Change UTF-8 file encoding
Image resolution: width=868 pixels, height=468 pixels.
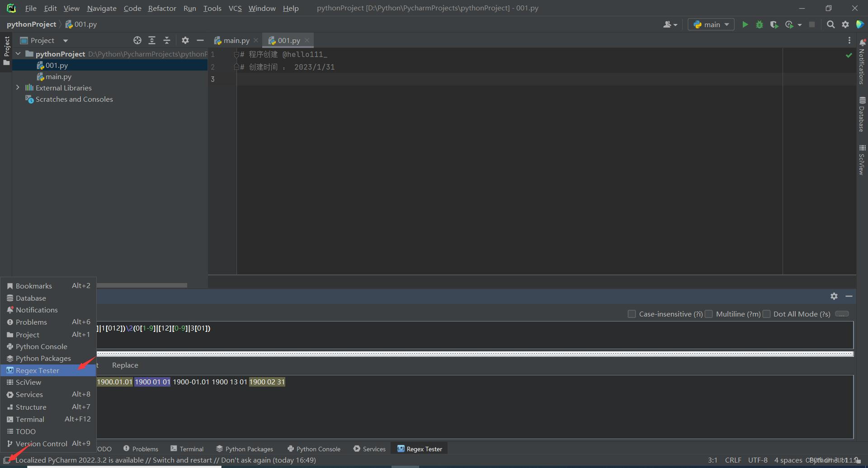click(x=758, y=460)
